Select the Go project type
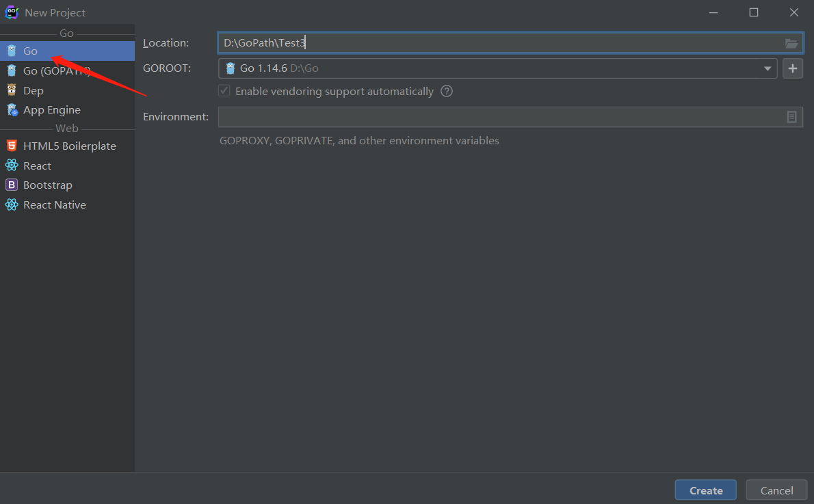The image size is (814, 504). (68, 51)
